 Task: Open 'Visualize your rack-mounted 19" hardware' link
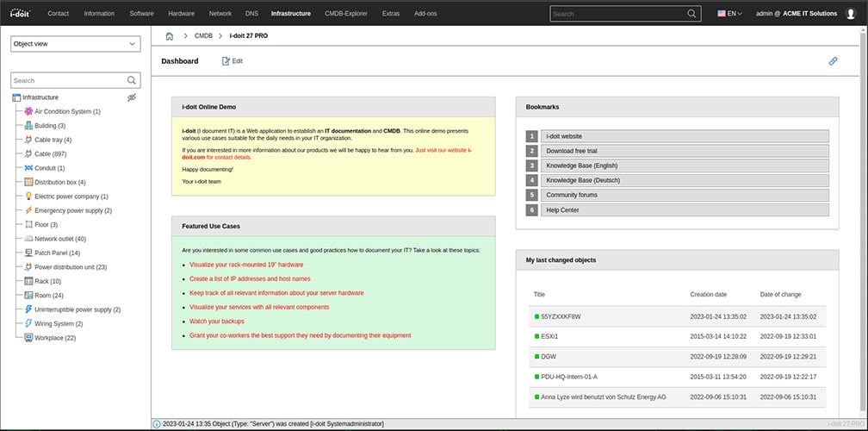coord(246,265)
